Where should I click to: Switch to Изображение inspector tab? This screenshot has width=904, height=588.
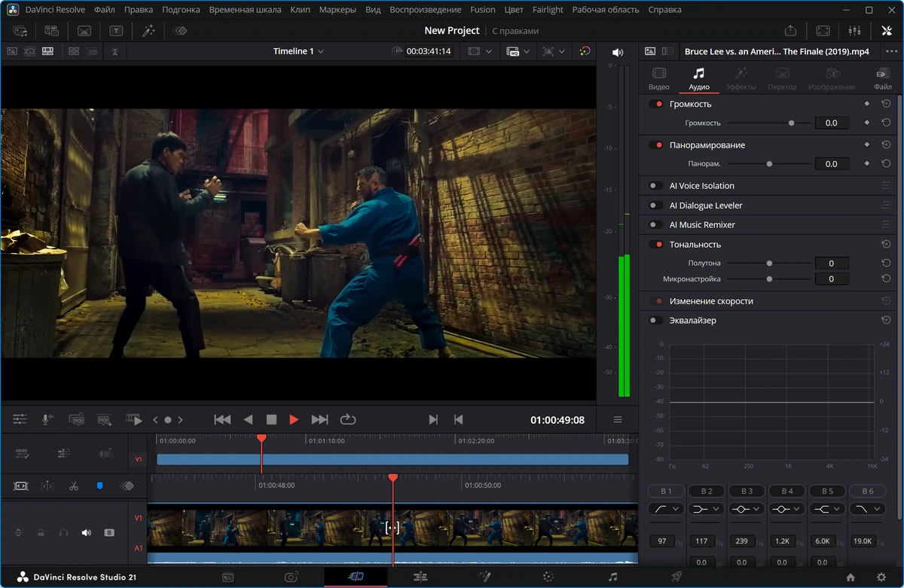832,78
